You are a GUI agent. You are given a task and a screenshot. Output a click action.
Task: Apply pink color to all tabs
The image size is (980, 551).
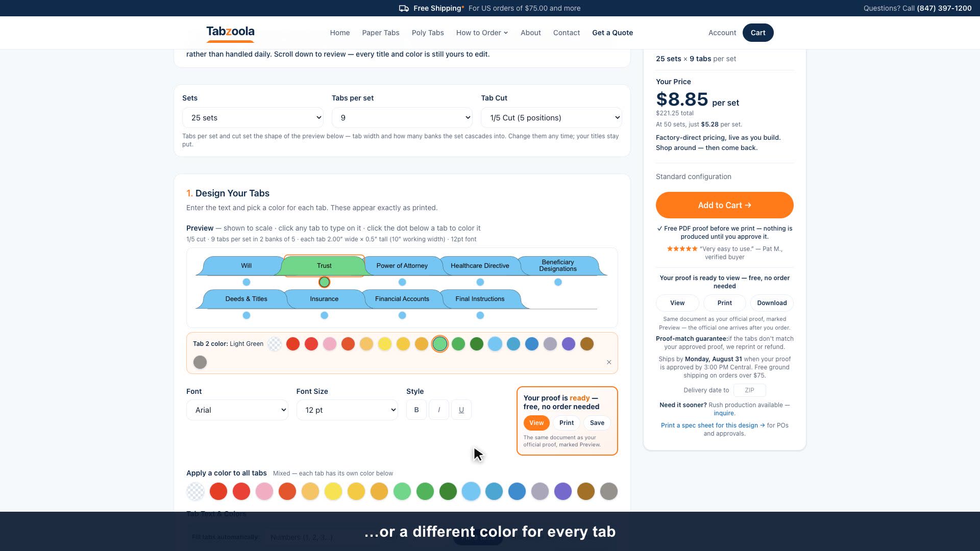(x=264, y=491)
